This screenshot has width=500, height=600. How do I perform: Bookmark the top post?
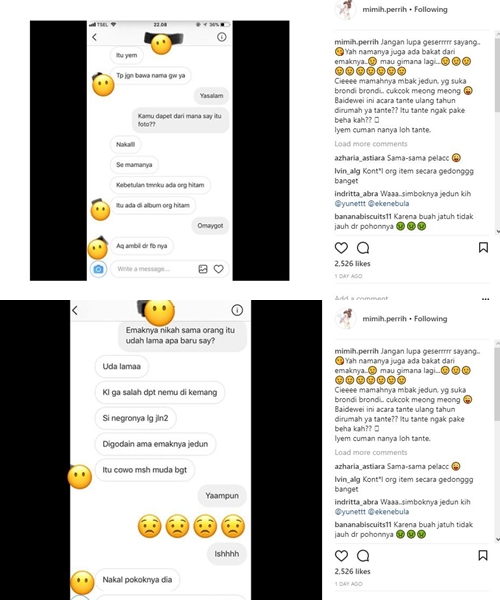483,248
